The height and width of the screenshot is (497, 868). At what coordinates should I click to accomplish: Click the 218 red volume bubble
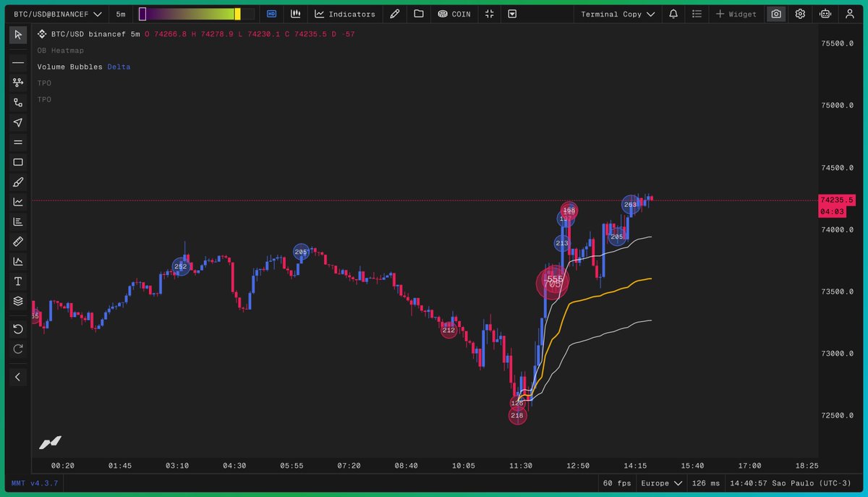coord(517,416)
